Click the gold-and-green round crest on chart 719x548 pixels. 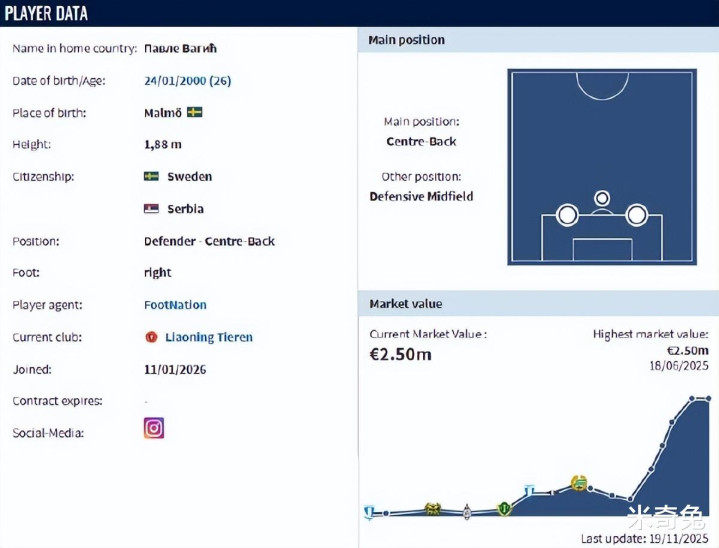579,483
